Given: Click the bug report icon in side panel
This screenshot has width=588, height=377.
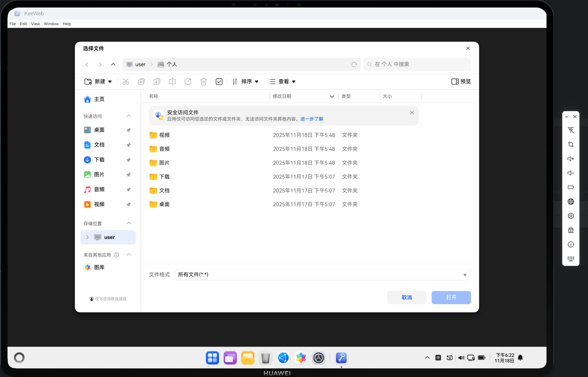Looking at the screenshot, I should point(570,230).
